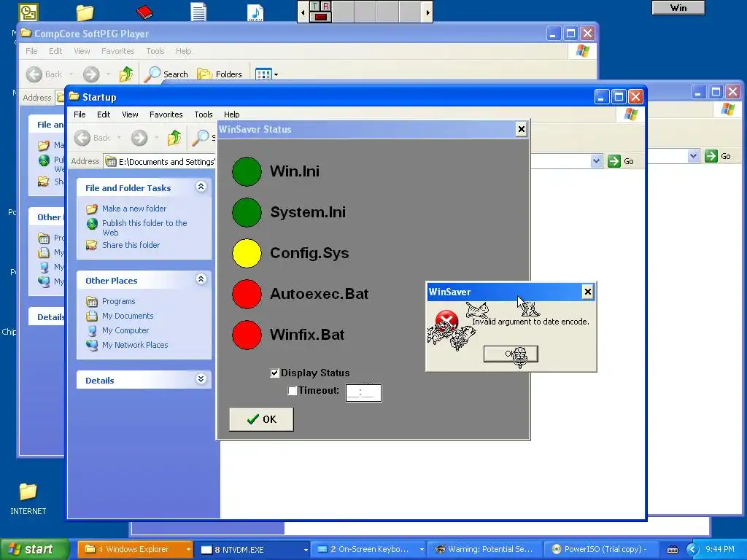This screenshot has width=747, height=560.
Task: Click Folders button in CompCore SoftPEG Player window
Action: tap(220, 74)
